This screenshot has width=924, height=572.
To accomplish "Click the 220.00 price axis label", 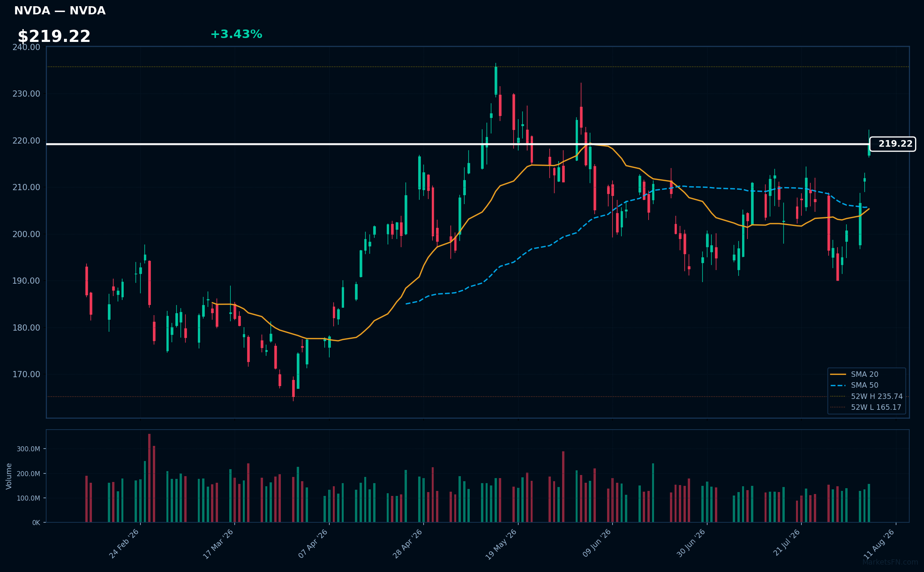I will pyautogui.click(x=26, y=141).
